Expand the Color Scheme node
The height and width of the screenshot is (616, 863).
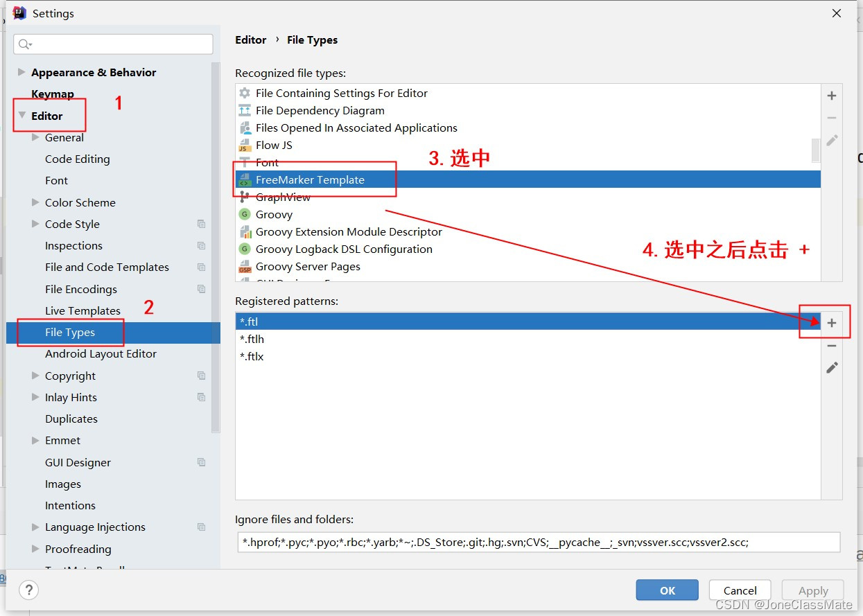click(x=34, y=202)
